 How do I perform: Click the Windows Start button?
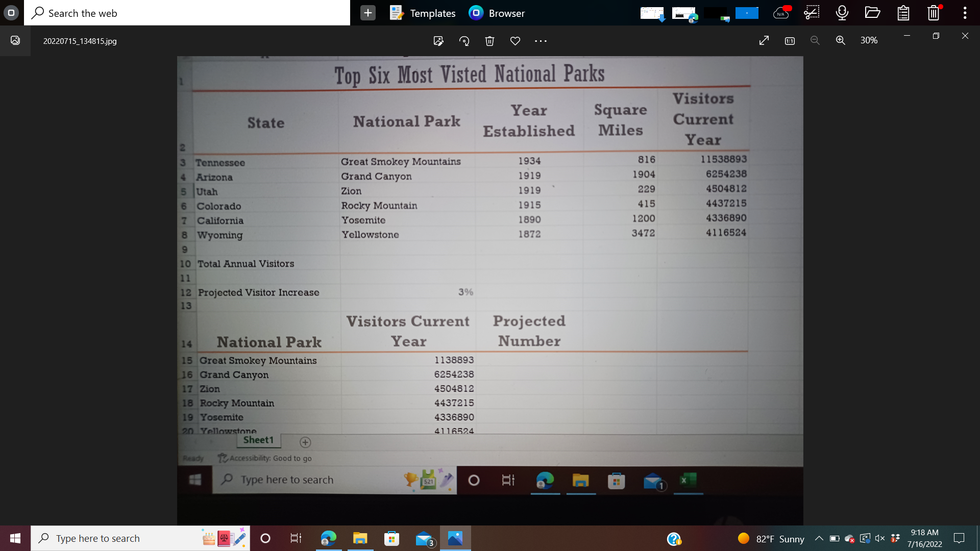click(14, 538)
